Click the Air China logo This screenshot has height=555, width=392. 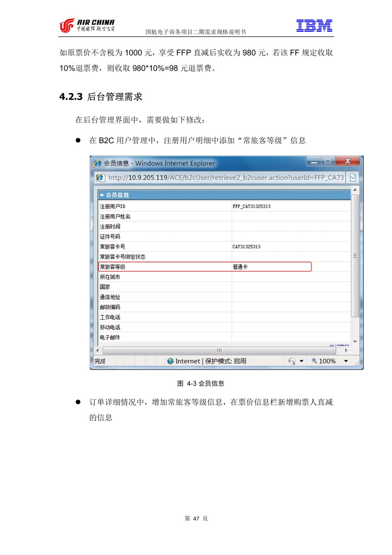(x=86, y=25)
